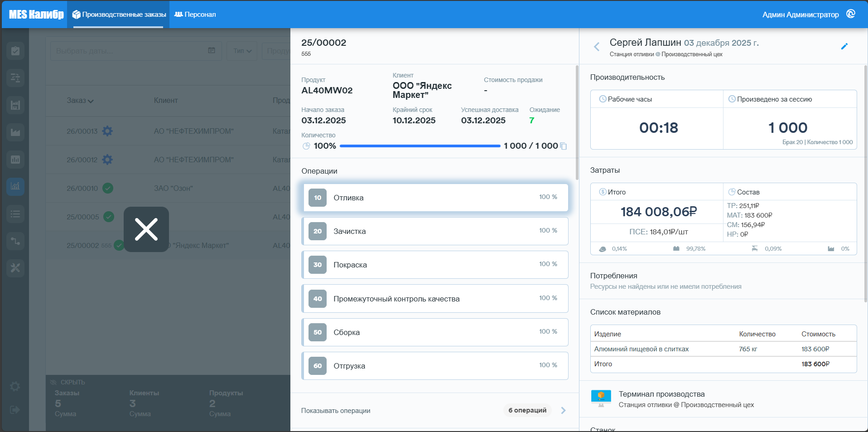Select operation 20 Зачистка
The width and height of the screenshot is (868, 432).
click(435, 231)
